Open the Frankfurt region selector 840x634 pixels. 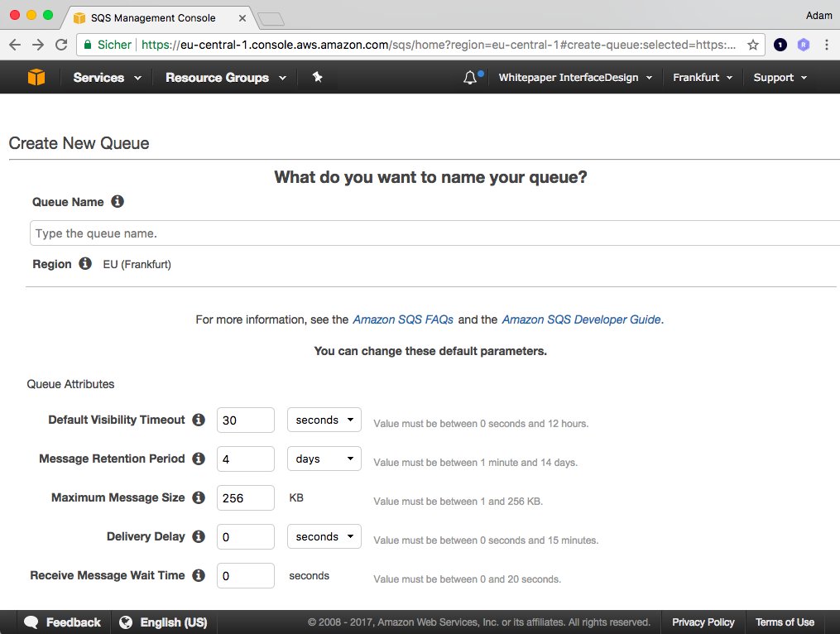(x=703, y=78)
